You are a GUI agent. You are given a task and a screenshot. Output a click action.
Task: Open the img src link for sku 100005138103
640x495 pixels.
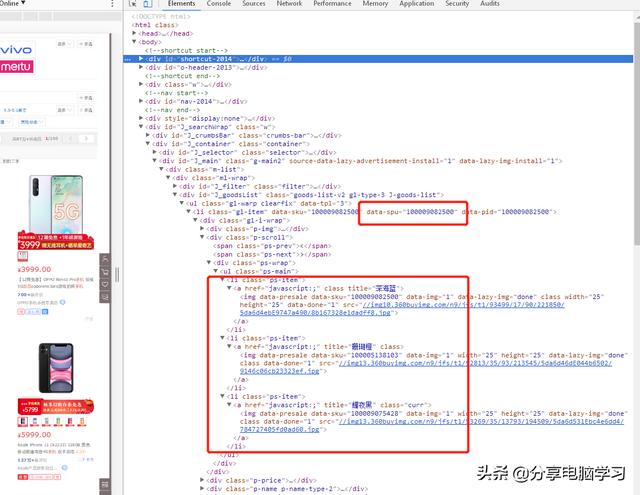click(425, 367)
